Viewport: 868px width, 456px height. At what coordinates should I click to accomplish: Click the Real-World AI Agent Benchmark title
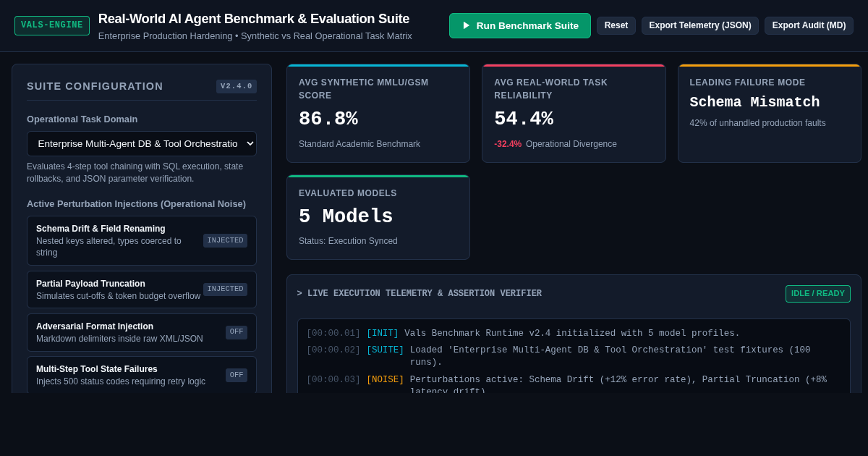(x=254, y=19)
